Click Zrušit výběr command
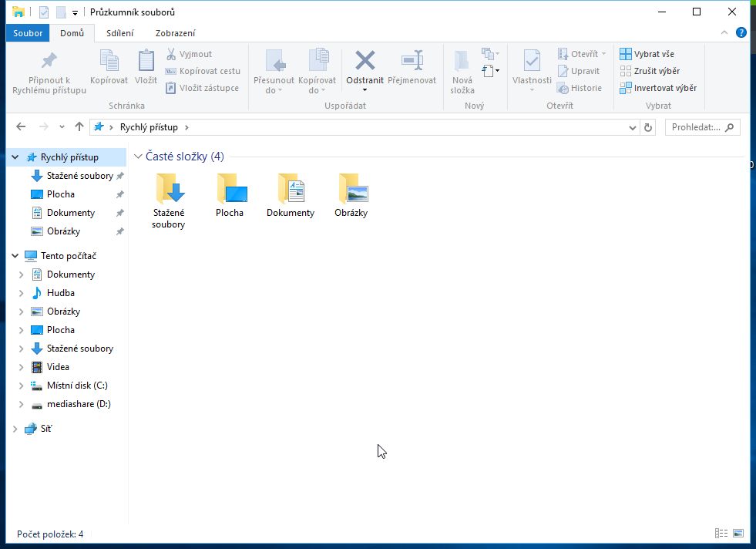This screenshot has height=549, width=756. (650, 71)
